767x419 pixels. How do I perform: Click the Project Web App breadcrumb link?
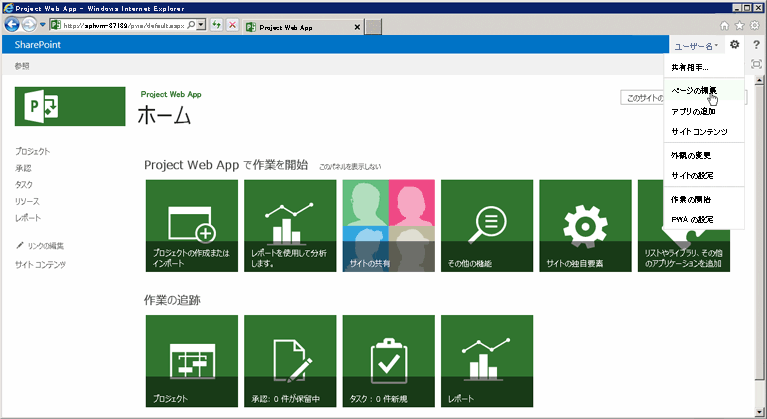click(x=171, y=94)
